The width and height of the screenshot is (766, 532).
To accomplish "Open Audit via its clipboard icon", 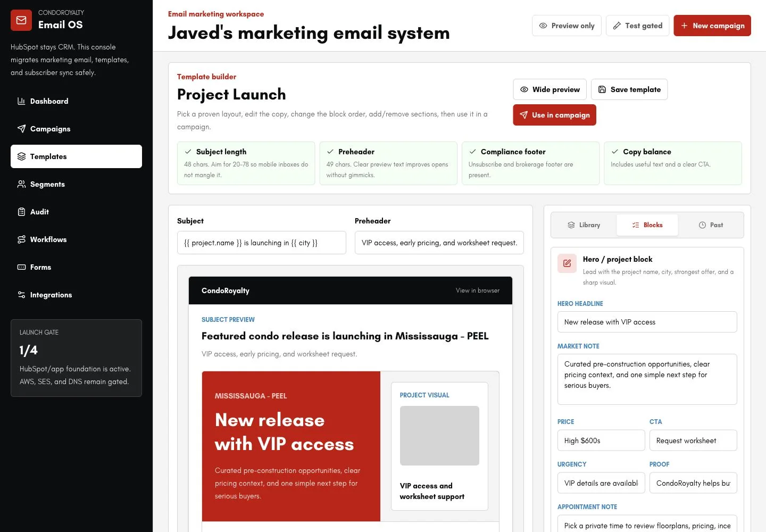I will pyautogui.click(x=21, y=212).
